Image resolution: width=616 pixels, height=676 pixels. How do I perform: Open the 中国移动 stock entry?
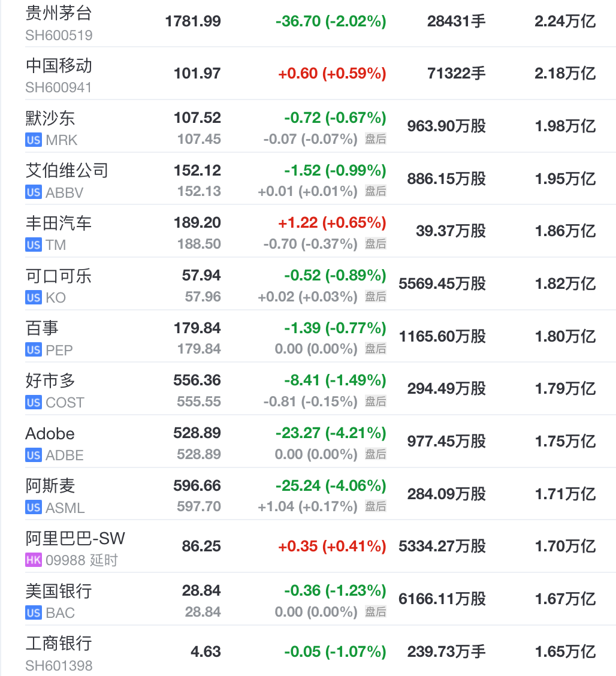pos(59,65)
